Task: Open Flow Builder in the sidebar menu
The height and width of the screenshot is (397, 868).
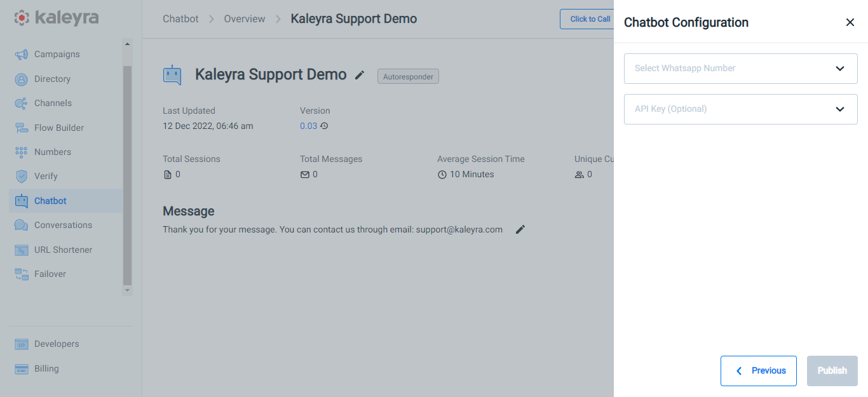Action: click(65, 128)
